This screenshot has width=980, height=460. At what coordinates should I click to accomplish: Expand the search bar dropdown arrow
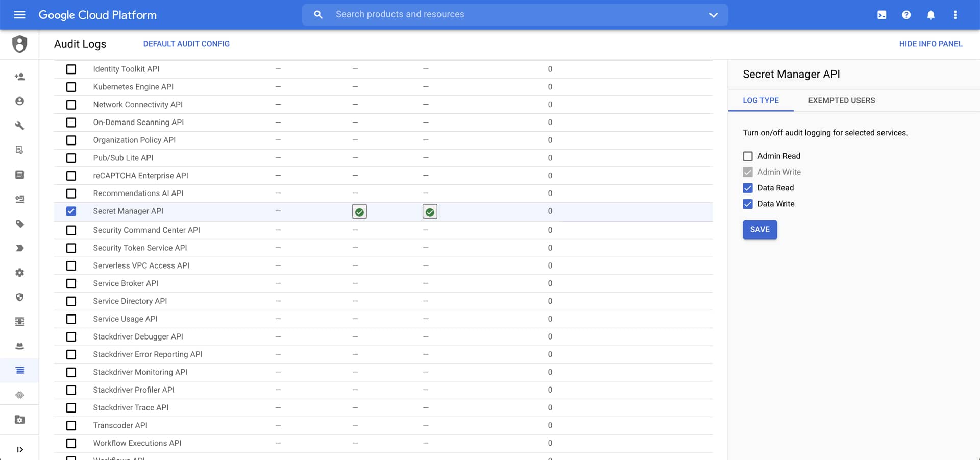coord(713,15)
